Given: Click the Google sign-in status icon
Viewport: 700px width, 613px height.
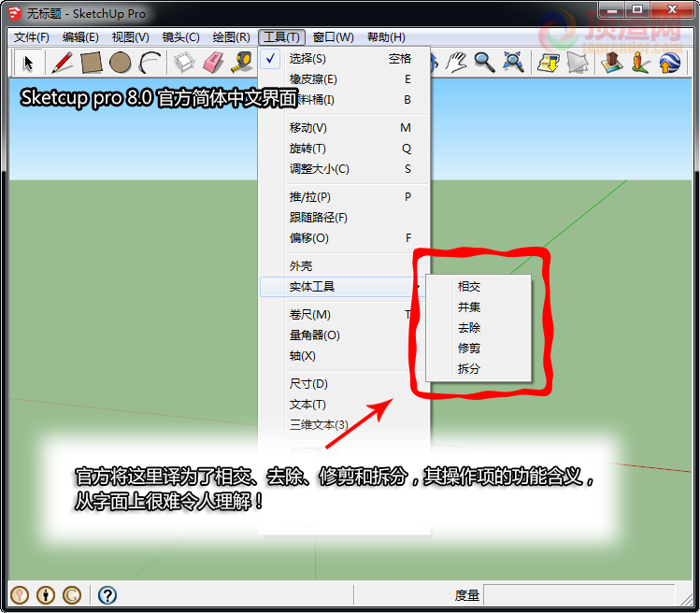Looking at the screenshot, I should coord(72,595).
